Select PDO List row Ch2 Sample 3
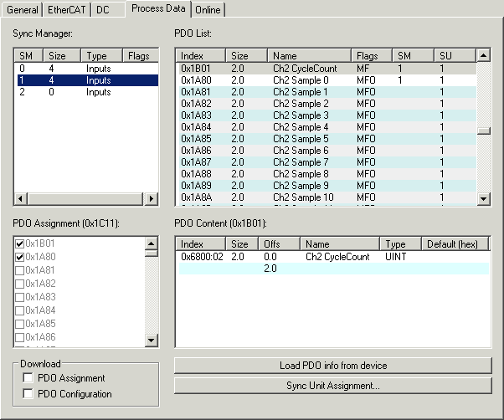The image size is (504, 420). [327, 115]
